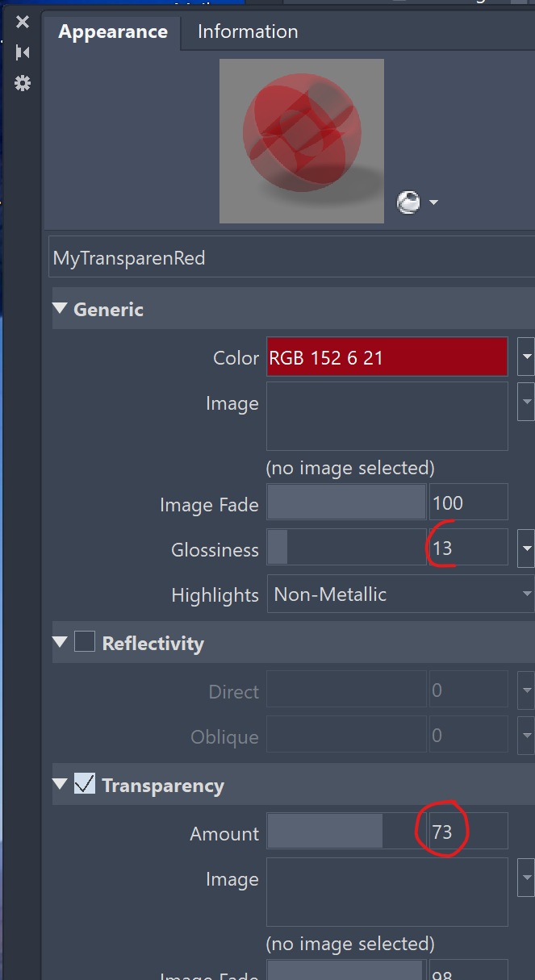Select the Appearance tab

coord(113,31)
